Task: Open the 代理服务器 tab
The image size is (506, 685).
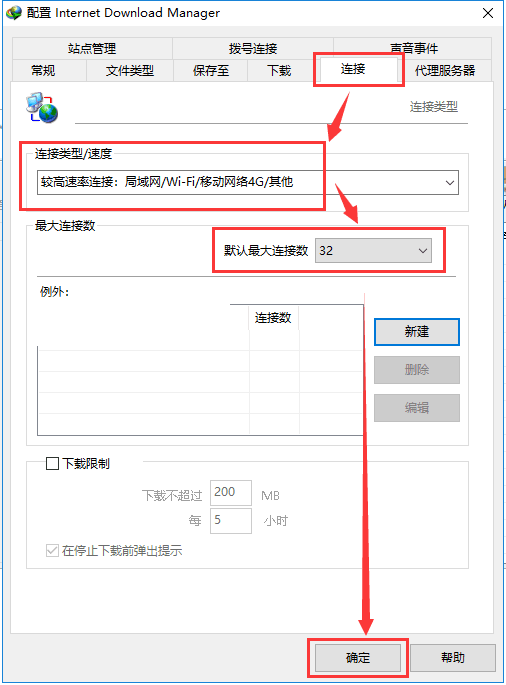Action: tap(445, 70)
